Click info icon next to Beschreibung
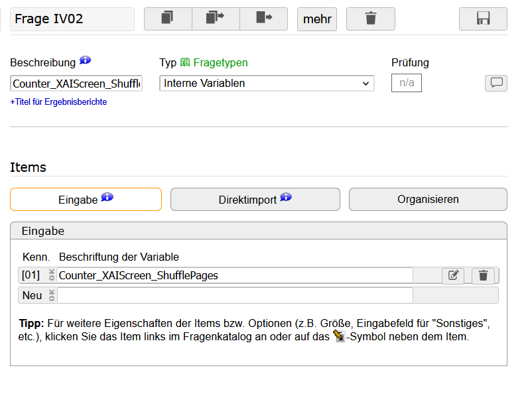 [85, 61]
